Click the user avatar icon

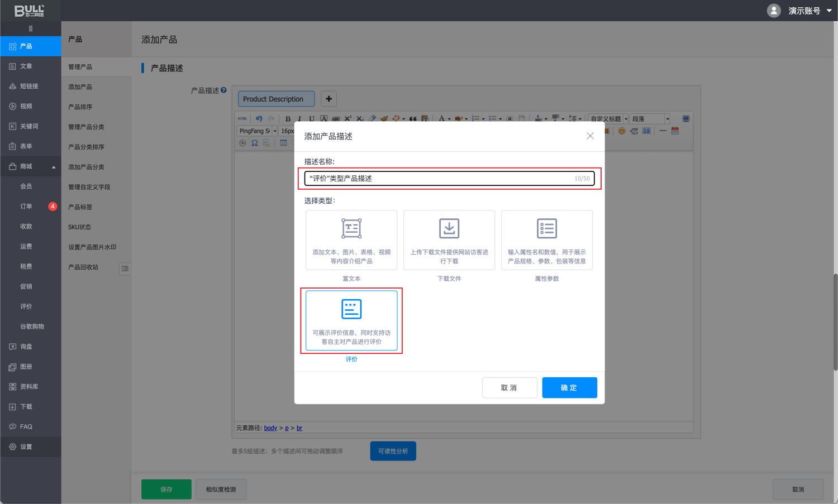point(773,11)
